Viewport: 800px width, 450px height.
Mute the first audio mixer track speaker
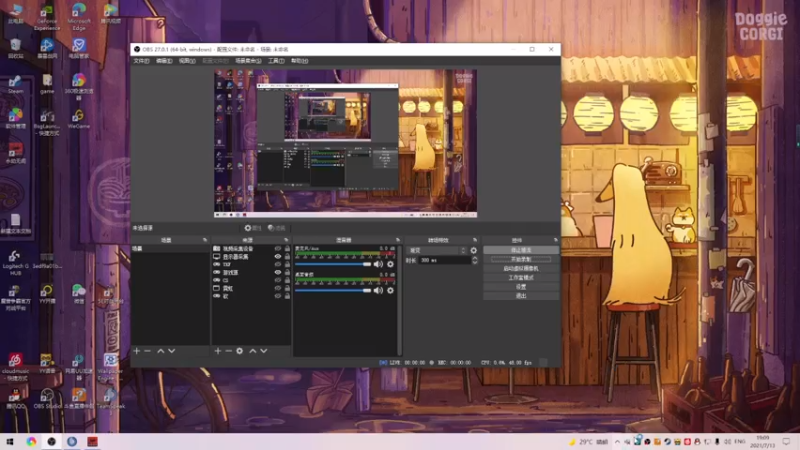(x=378, y=264)
